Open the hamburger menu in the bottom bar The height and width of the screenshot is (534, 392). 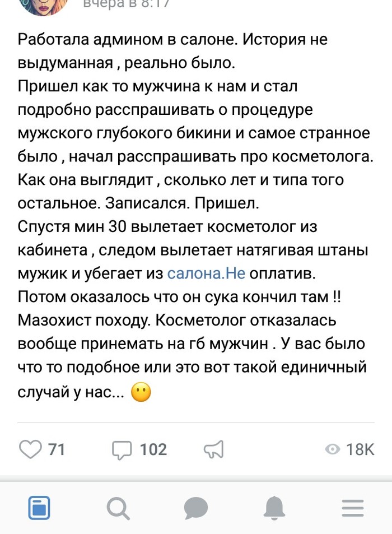(x=353, y=508)
